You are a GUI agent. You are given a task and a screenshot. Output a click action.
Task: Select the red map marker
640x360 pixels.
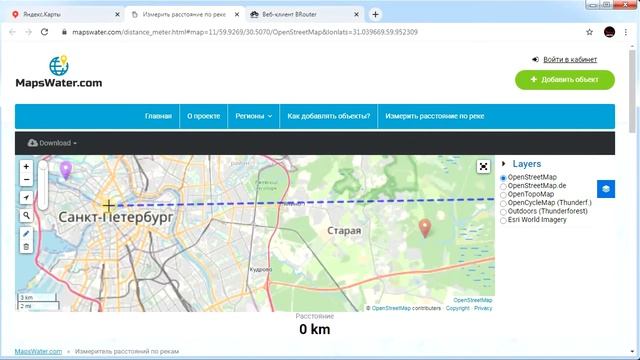425,228
